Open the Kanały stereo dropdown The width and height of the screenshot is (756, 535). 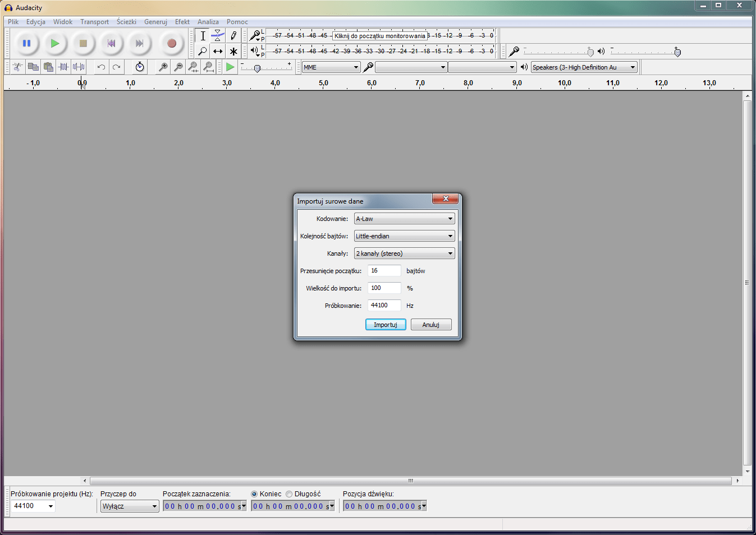pyautogui.click(x=405, y=253)
